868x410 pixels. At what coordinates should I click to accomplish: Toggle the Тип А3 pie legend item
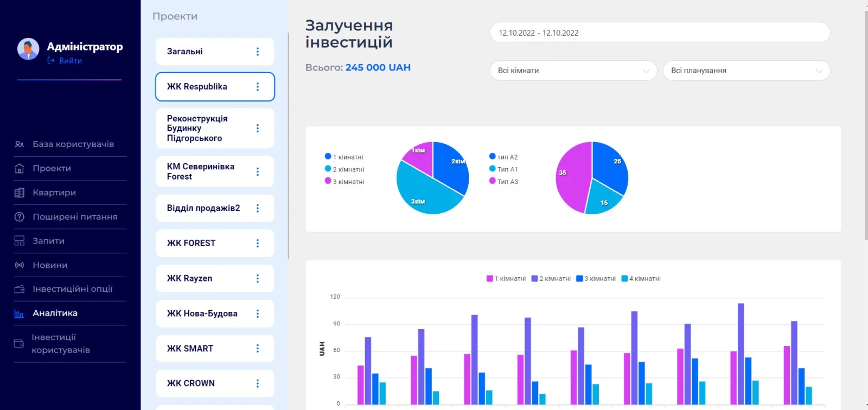503,182
